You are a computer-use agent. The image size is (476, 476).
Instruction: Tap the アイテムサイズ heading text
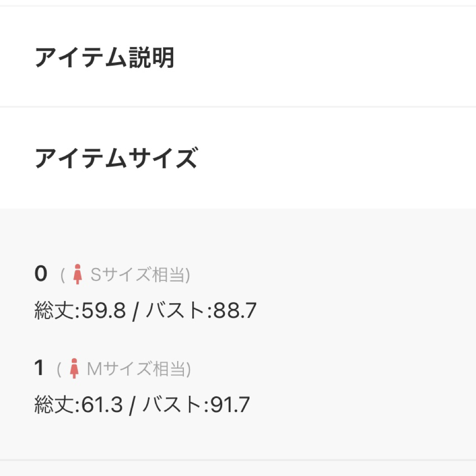(116, 158)
